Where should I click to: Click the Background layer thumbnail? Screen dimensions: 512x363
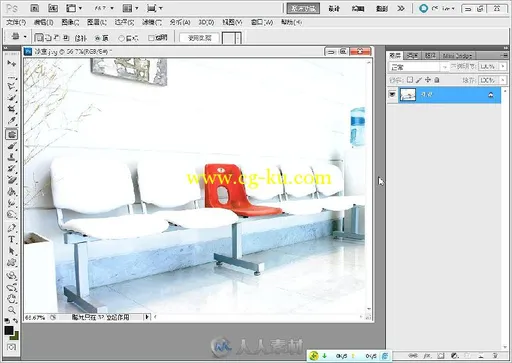(x=408, y=95)
